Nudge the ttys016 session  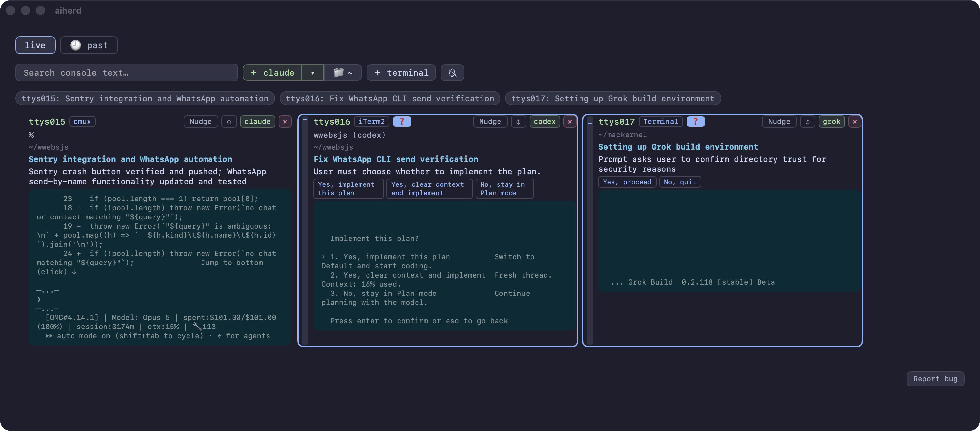[x=490, y=122]
